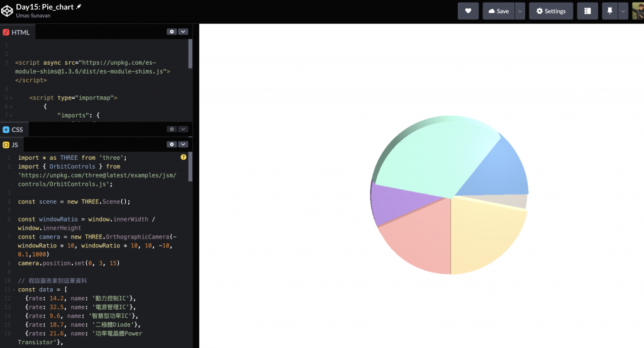Click the rate: 32.5 data row
This screenshot has height=348, width=644.
point(80,307)
